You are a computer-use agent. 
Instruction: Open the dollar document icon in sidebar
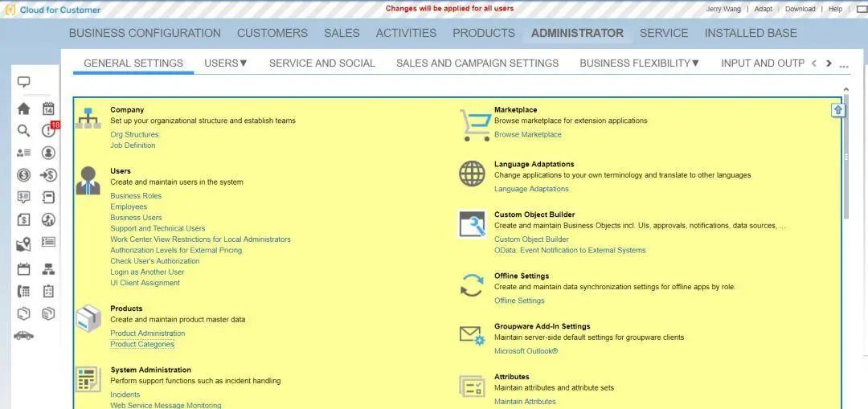point(23,219)
